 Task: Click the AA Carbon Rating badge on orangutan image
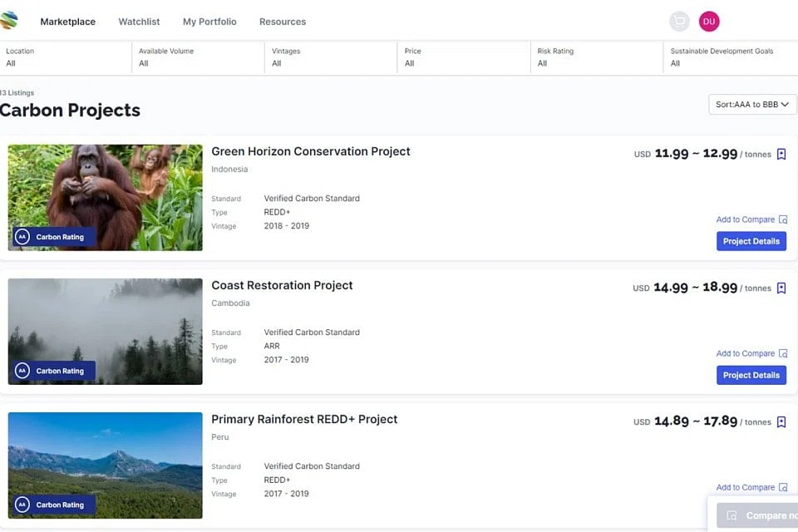(x=52, y=237)
